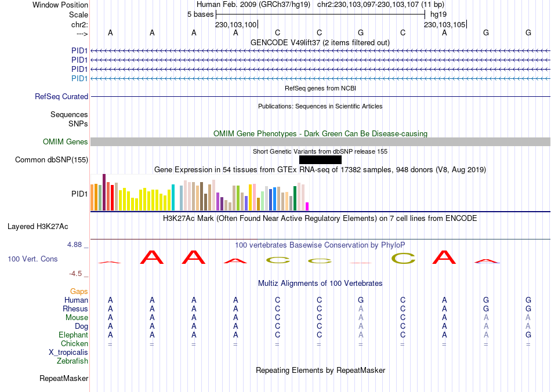Click the Window Position label
The width and height of the screenshot is (551, 392).
[x=60, y=5]
